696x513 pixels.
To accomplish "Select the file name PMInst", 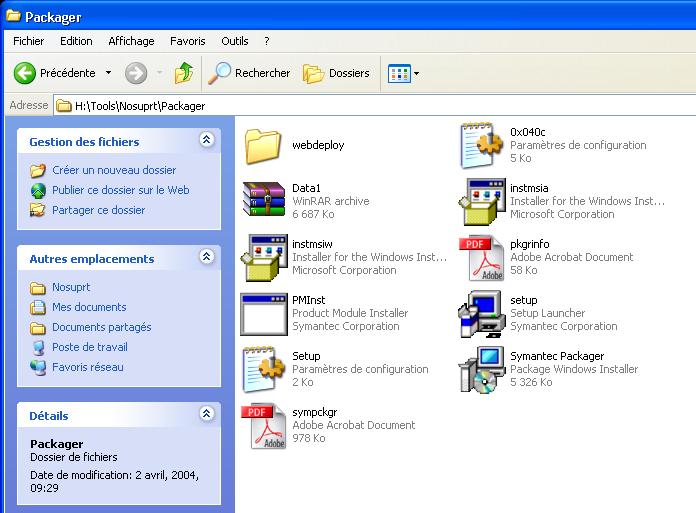I will point(308,300).
